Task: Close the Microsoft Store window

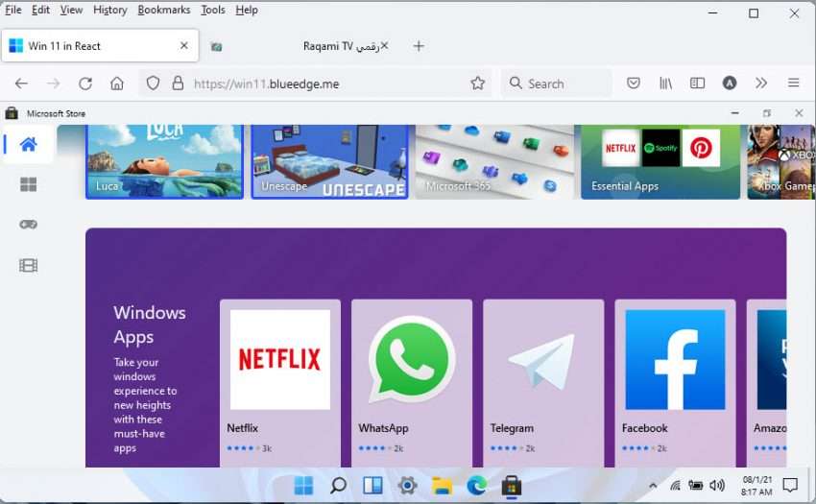Action: [799, 113]
